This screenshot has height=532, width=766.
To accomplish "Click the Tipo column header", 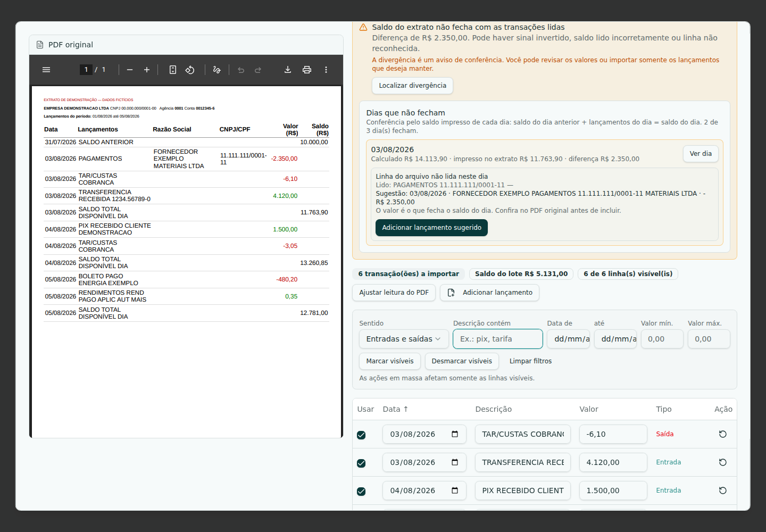I will pos(663,409).
